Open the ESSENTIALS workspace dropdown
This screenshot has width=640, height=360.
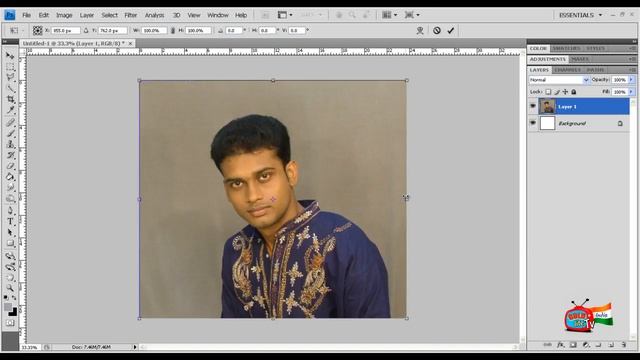pyautogui.click(x=580, y=15)
